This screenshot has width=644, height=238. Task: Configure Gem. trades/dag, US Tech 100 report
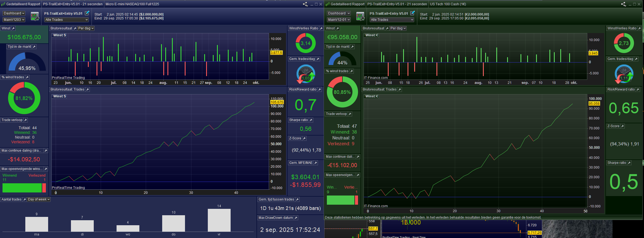[636, 59]
